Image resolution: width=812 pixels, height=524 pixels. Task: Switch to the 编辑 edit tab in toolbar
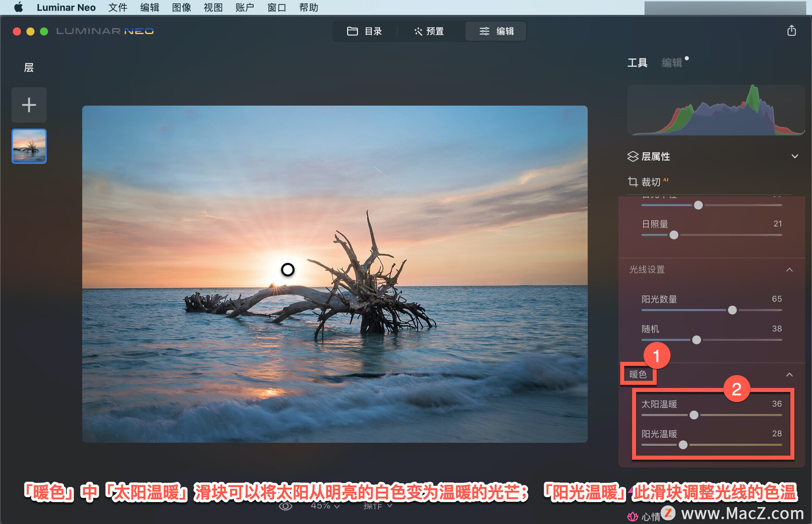point(496,31)
